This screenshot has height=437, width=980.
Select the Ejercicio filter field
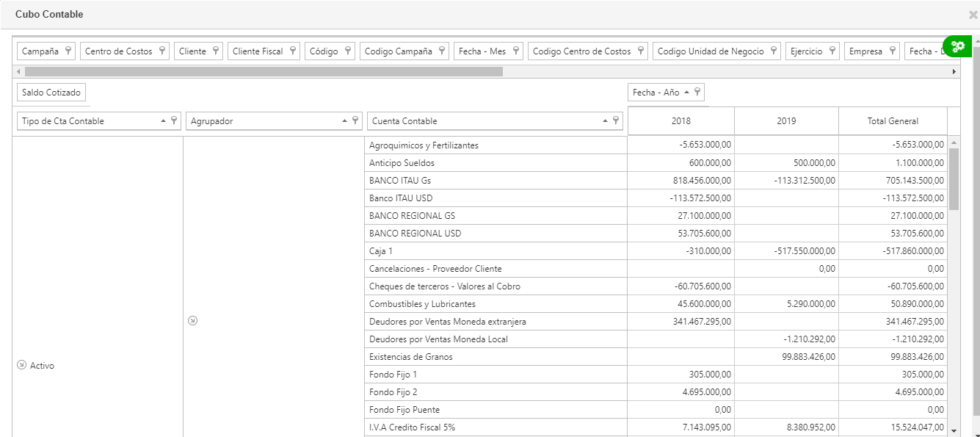[813, 51]
